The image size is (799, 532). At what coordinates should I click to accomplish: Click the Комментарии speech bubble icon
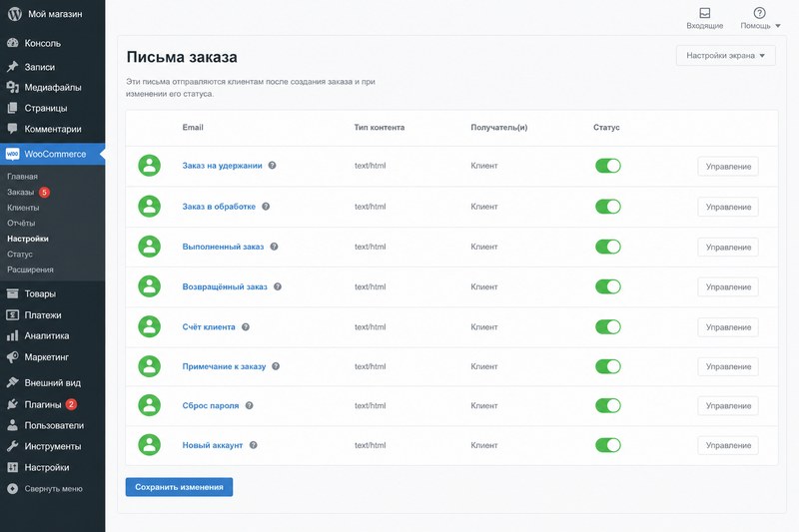pos(13,129)
